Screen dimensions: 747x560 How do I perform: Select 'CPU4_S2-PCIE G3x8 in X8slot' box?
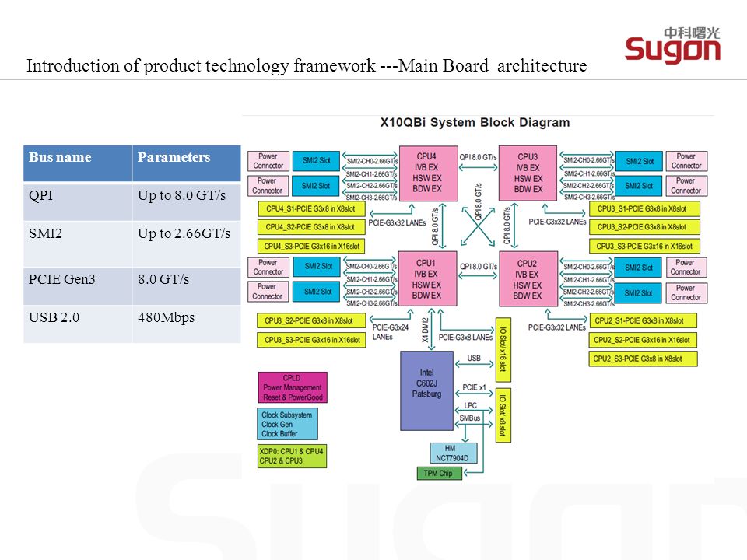tap(311, 226)
